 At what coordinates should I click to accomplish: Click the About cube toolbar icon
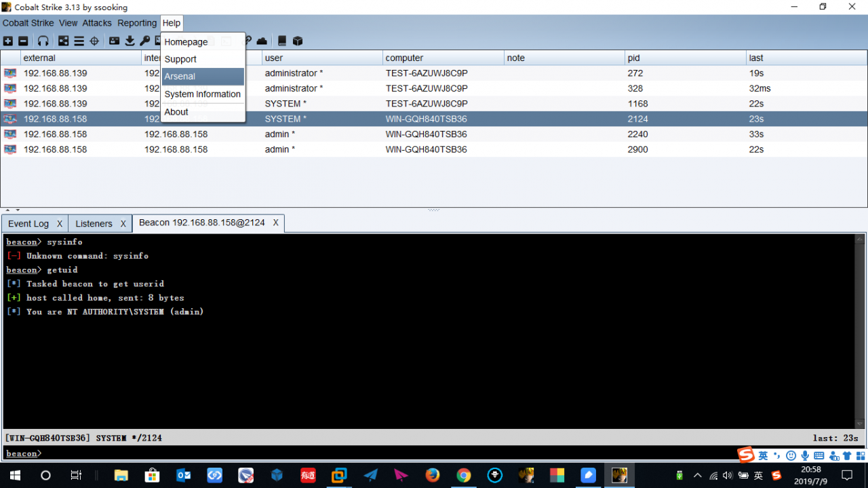click(298, 41)
